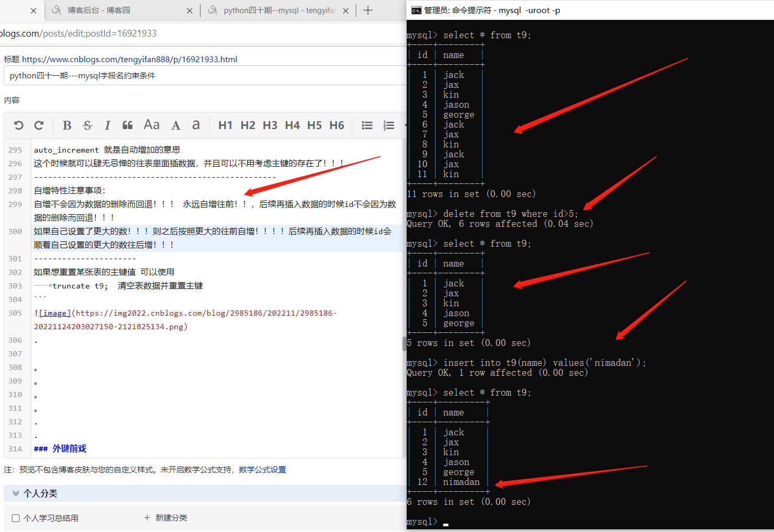
Task: Apply heading level H4
Action: point(293,125)
